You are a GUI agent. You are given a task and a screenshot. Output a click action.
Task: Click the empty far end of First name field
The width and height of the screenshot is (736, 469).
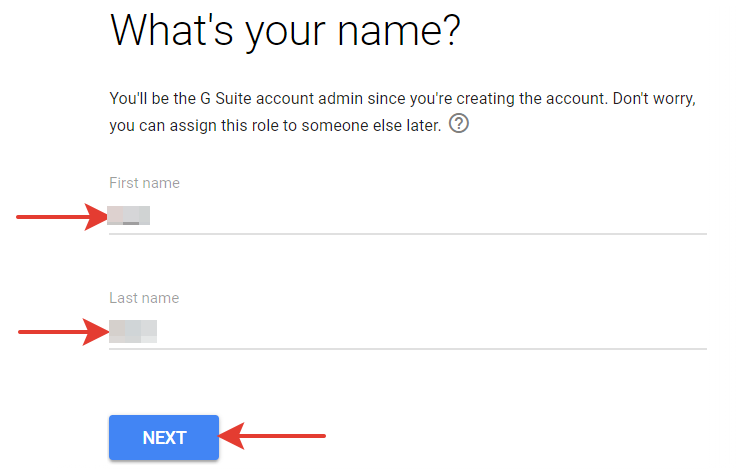click(657, 215)
